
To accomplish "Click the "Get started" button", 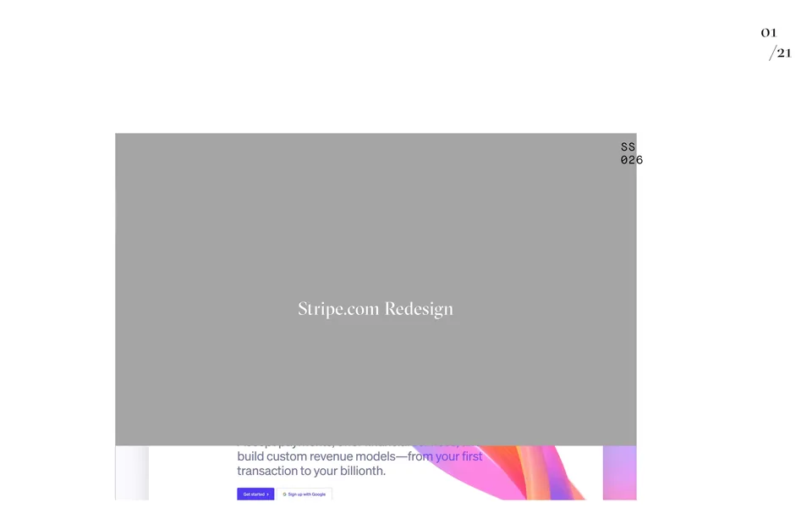I will (x=255, y=494).
